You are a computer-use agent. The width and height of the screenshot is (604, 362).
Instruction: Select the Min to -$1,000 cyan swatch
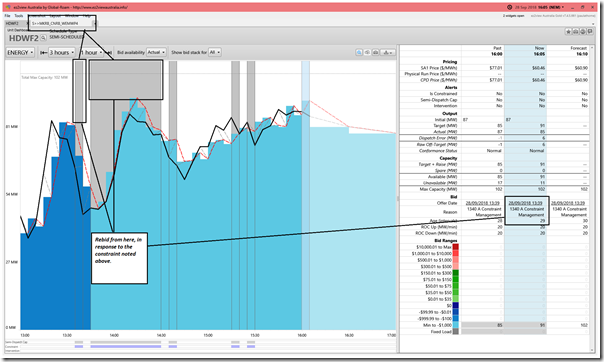(456, 325)
